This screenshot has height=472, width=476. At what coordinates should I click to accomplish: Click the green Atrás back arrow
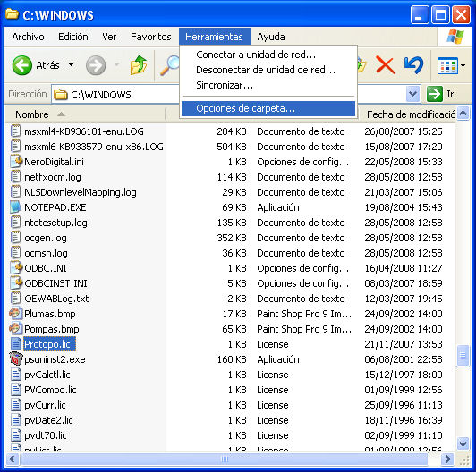point(21,65)
